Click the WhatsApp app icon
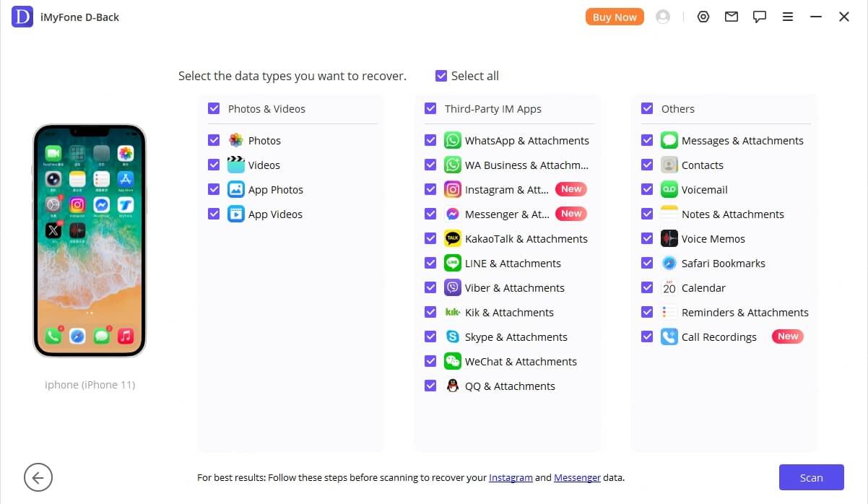The image size is (868, 504). click(452, 140)
